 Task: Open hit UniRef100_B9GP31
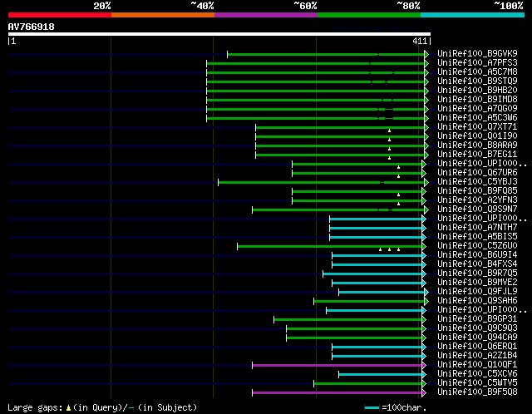point(477,319)
